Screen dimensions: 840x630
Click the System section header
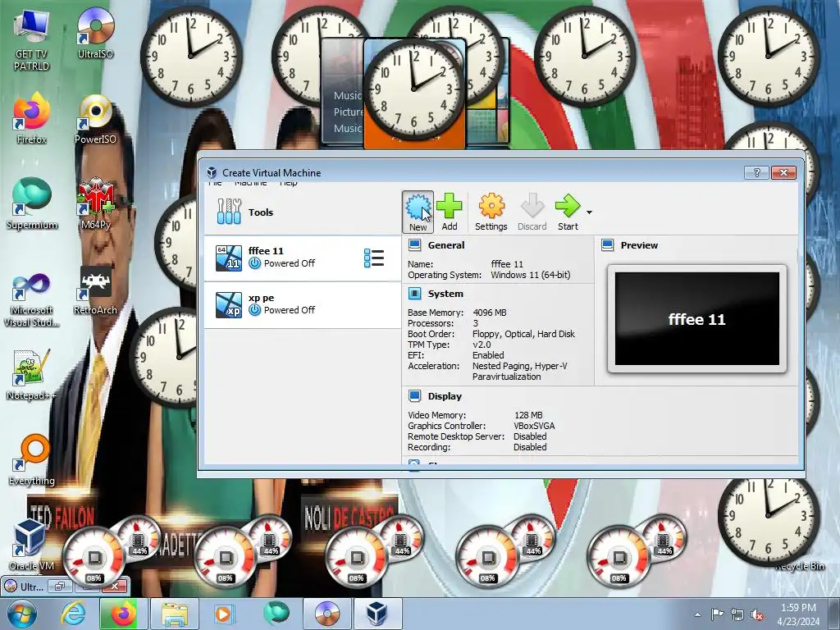click(445, 294)
